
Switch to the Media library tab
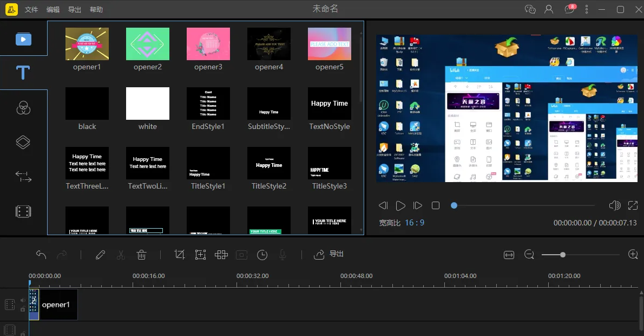23,39
